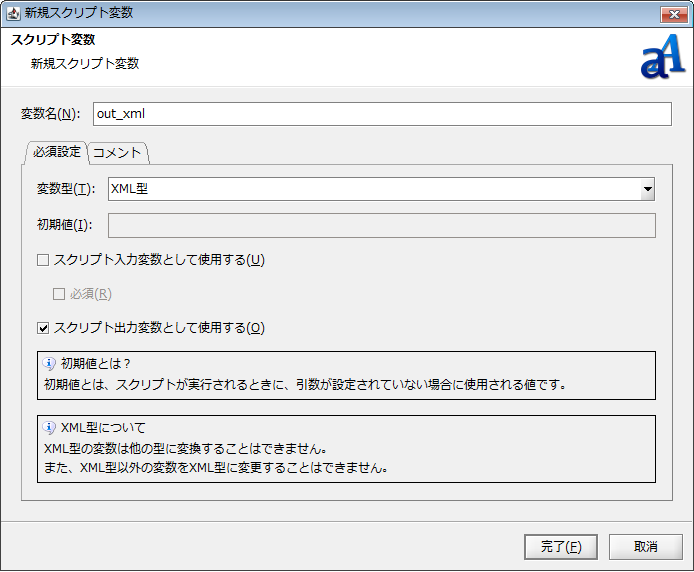This screenshot has height=572, width=694.
Task: Click the スクリプト変数 heading text
Action: click(x=53, y=39)
